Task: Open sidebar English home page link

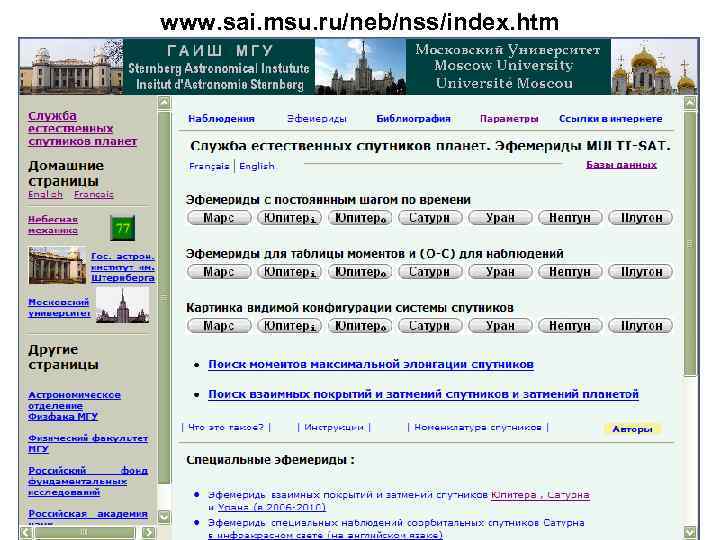Action: (x=45, y=195)
